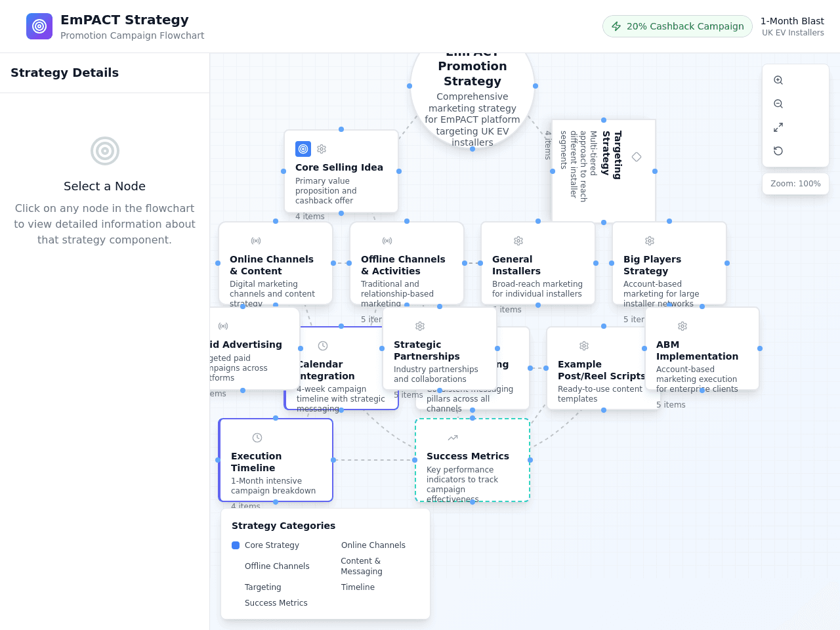Click the Timeline legend label
Image resolution: width=840 pixels, height=630 pixels.
[x=358, y=587]
